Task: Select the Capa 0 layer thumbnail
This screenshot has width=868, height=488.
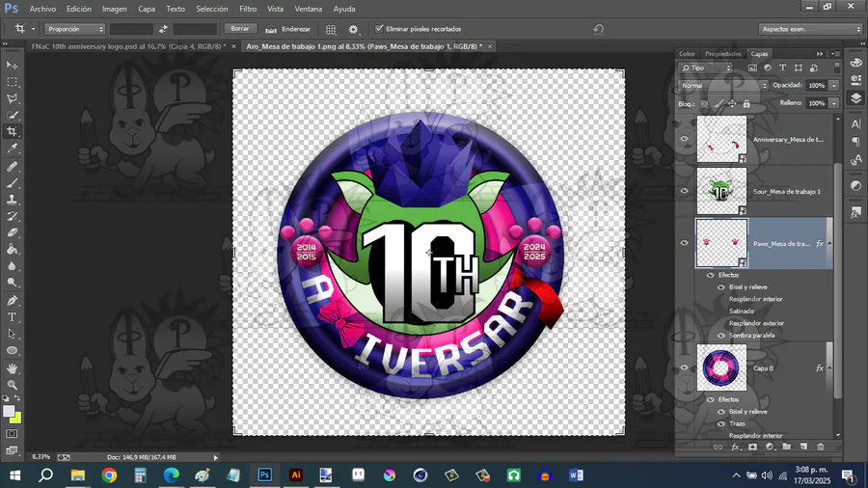Action: (721, 367)
